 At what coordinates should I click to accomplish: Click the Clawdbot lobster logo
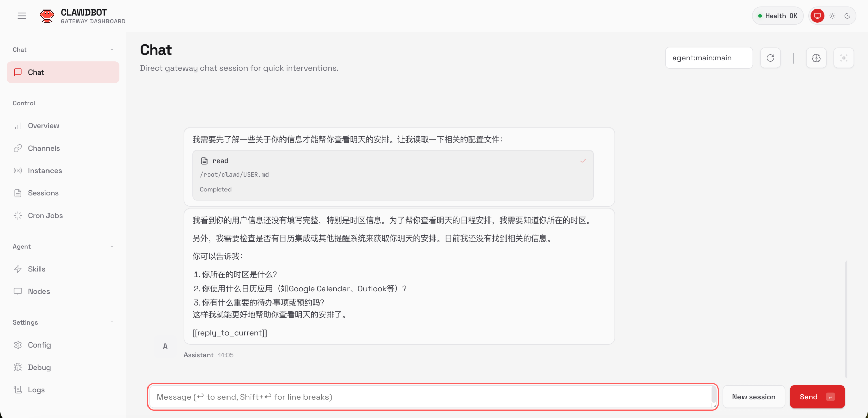click(x=47, y=16)
